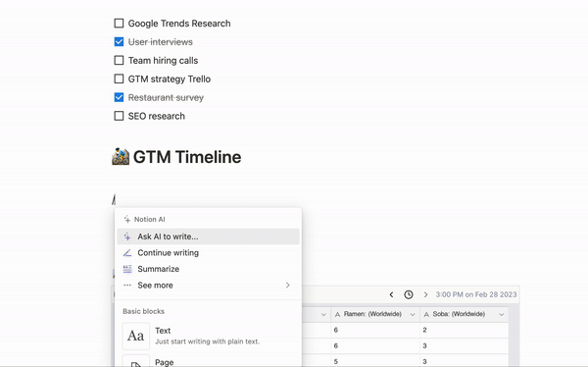Viewport: 588px width, 367px height.
Task: Check the SEO research checkbox
Action: coord(119,116)
